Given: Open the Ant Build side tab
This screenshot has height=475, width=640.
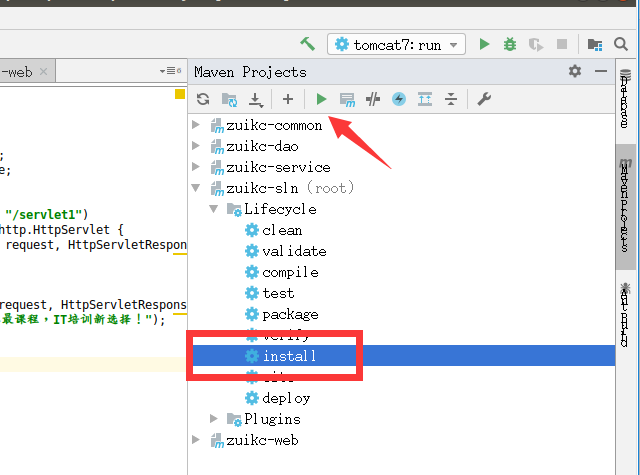Looking at the screenshot, I should (x=624, y=315).
